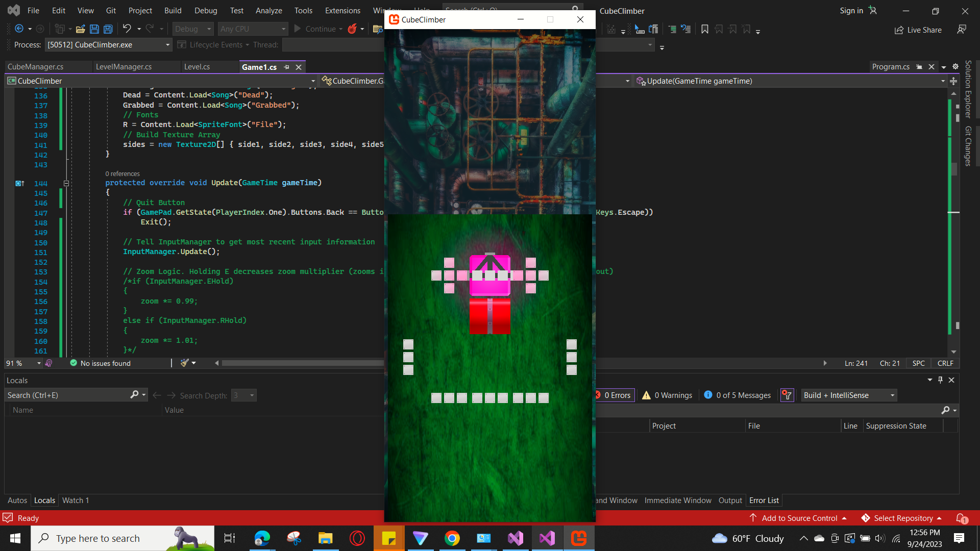Toggle a bookmark on the current line

pyautogui.click(x=704, y=29)
